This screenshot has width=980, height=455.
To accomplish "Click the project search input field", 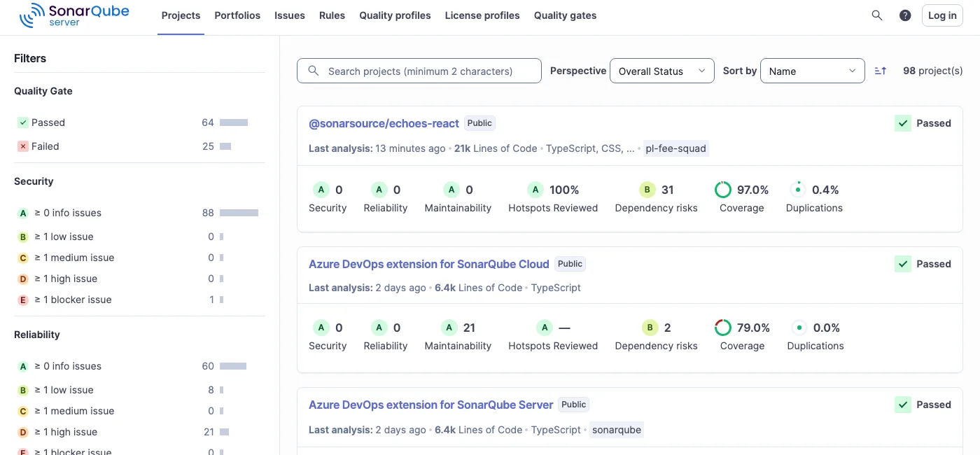I will pos(419,71).
